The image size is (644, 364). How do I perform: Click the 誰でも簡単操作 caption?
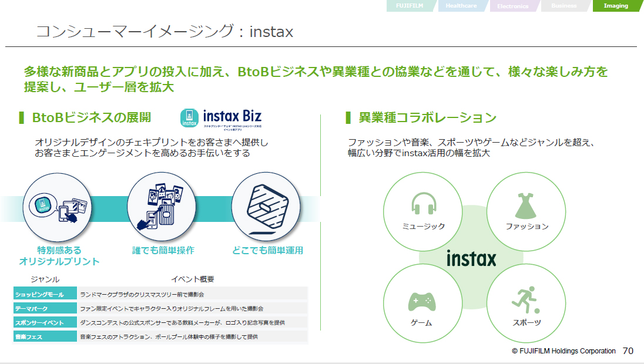point(163,250)
